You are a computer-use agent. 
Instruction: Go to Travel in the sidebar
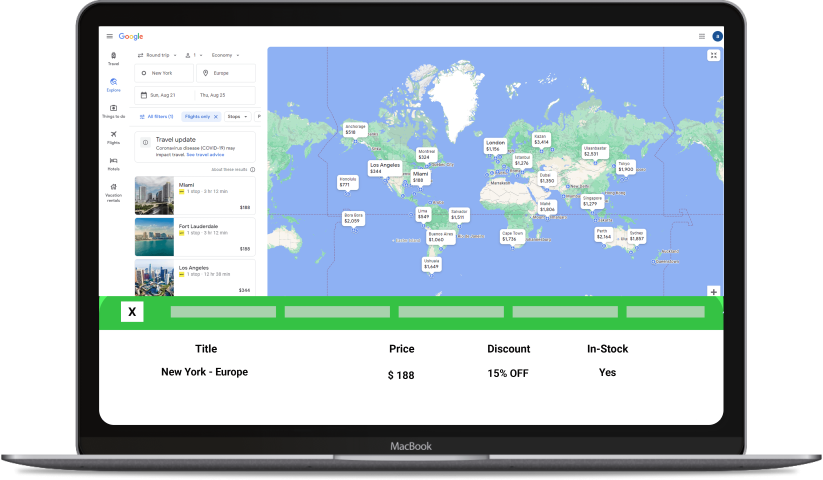(113, 58)
